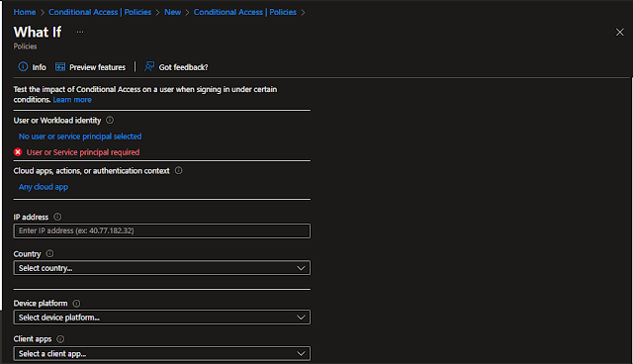Click info icon beside Cloud apps, actions label
Screen dimensions: 633x364
tap(178, 170)
